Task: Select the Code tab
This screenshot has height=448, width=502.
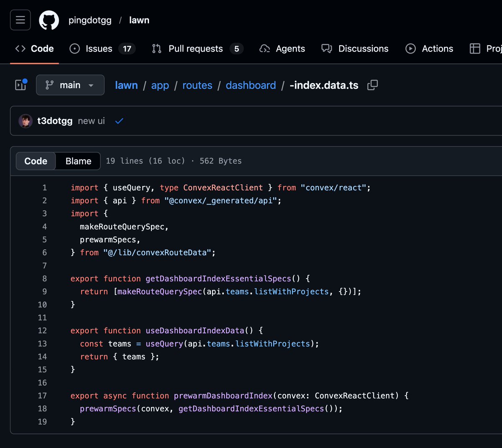Action: pos(34,49)
